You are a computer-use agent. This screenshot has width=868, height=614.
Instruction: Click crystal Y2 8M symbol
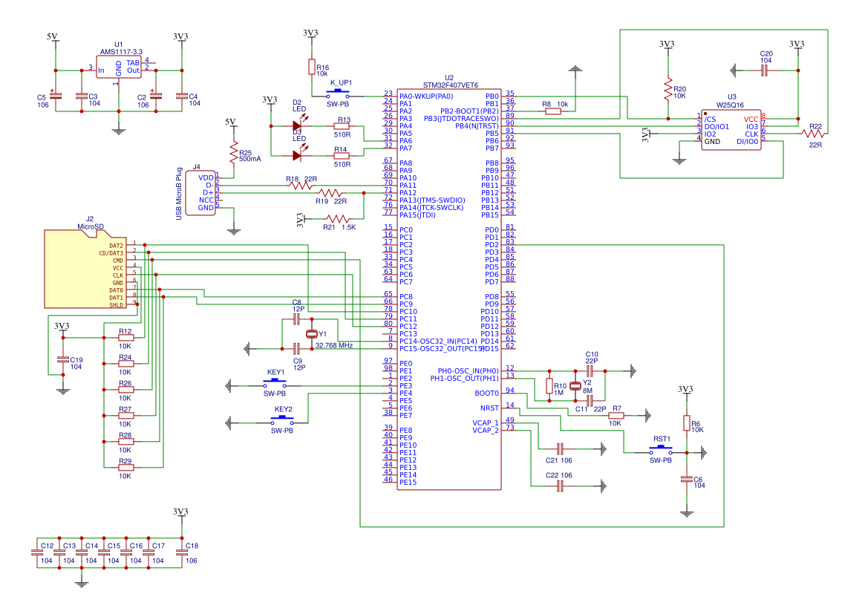click(x=575, y=386)
